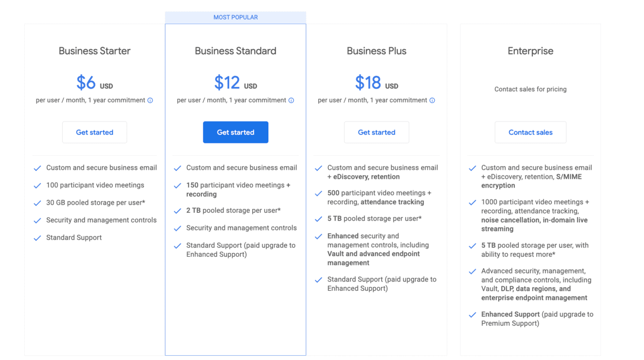Click checkmark beside 2 TB pooled storage
Image resolution: width=644 pixels, height=360 pixels.
[x=178, y=211]
